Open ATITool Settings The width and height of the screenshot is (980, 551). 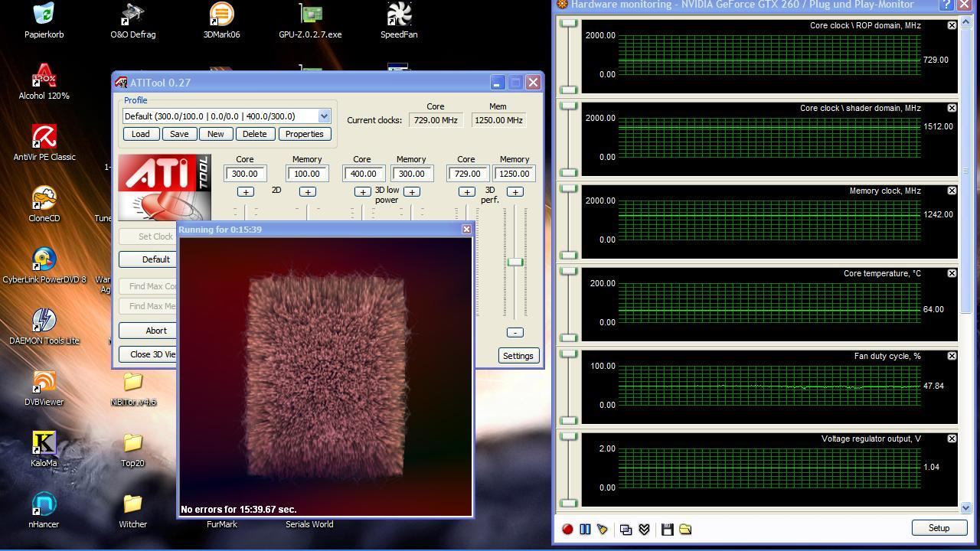point(518,356)
